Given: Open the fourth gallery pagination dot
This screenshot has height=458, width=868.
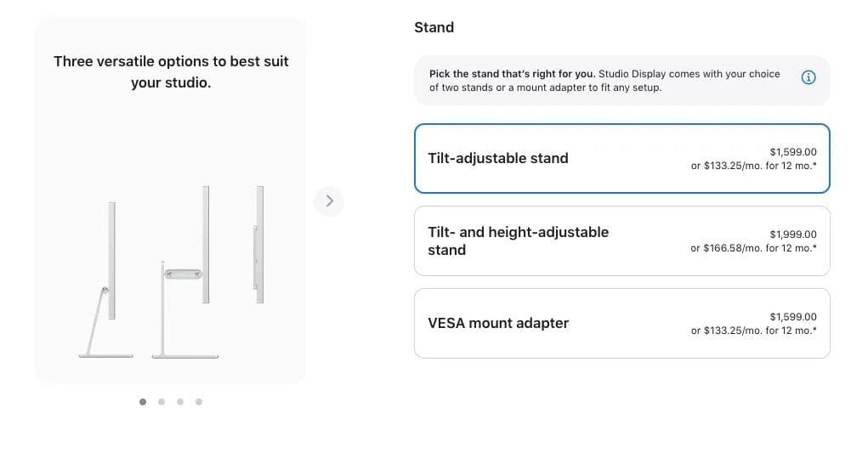Looking at the screenshot, I should click(199, 402).
